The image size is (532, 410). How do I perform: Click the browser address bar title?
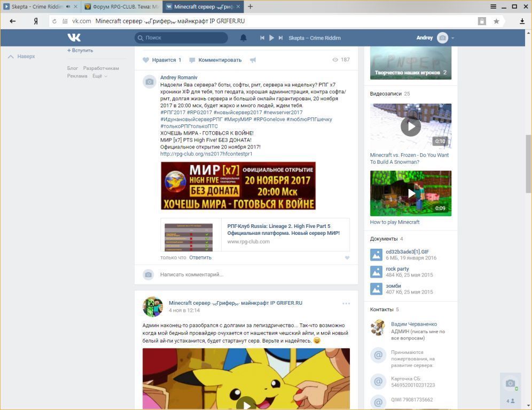(170, 21)
